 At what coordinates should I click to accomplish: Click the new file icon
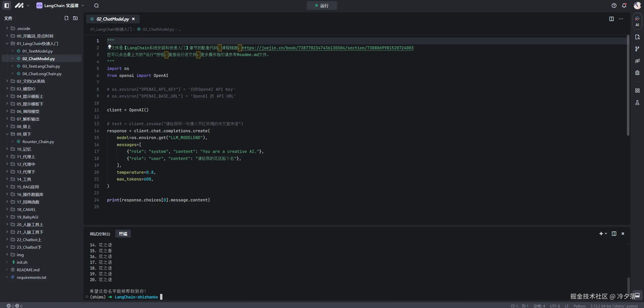coord(66,18)
